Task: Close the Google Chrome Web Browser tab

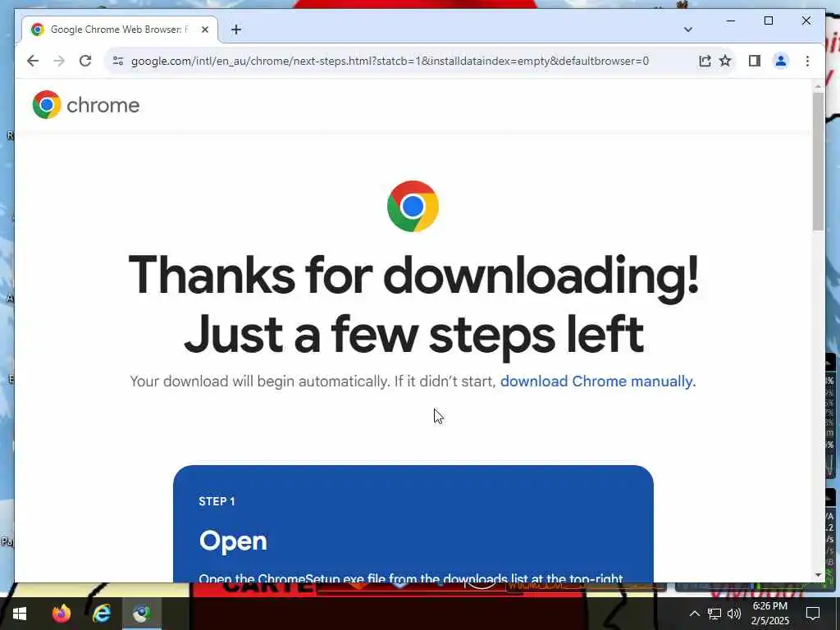Action: [x=204, y=30]
